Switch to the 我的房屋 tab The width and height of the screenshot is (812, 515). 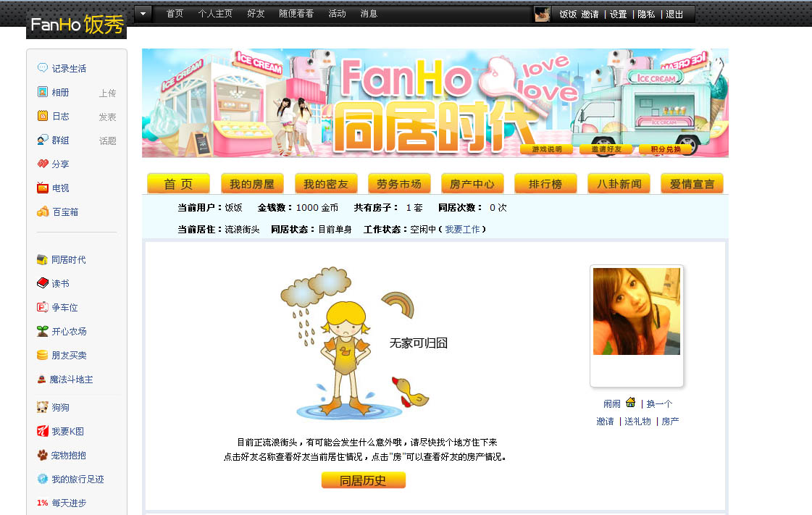(252, 184)
